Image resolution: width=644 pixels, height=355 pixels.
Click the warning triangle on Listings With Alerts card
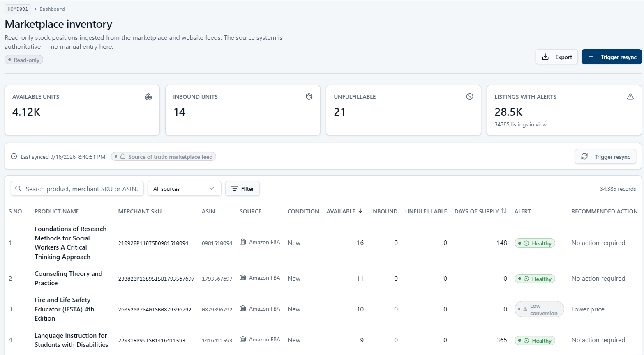coord(630,96)
